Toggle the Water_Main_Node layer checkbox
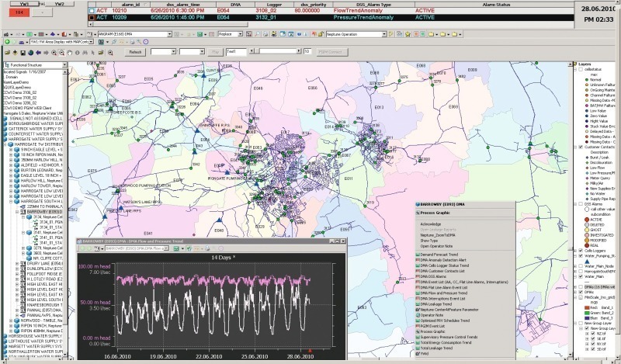 581,266
